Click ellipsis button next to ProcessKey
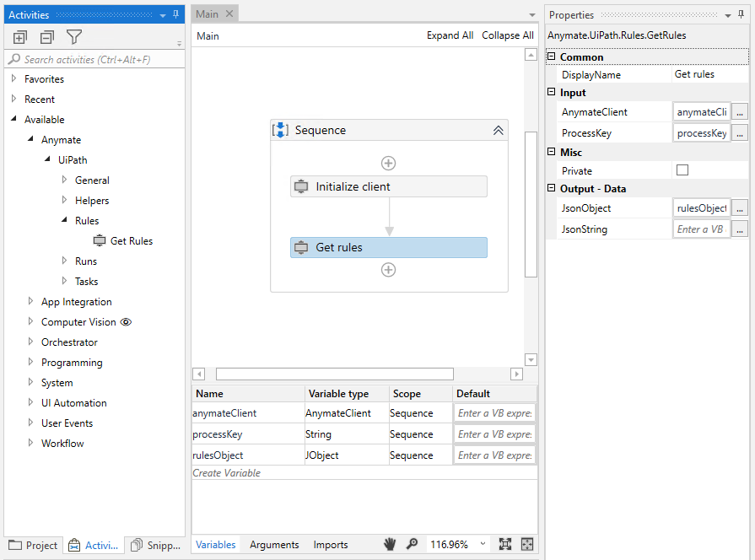This screenshot has height=560, width=755. tap(739, 133)
